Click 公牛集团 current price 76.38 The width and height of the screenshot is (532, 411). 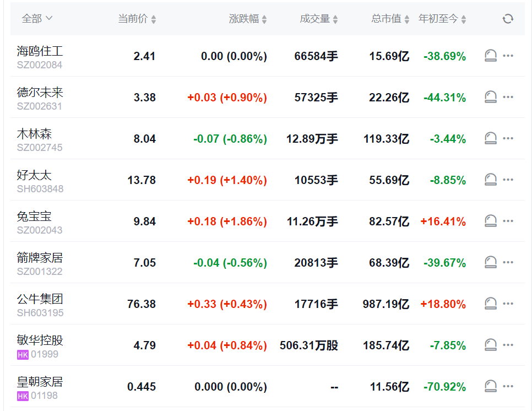click(x=141, y=304)
